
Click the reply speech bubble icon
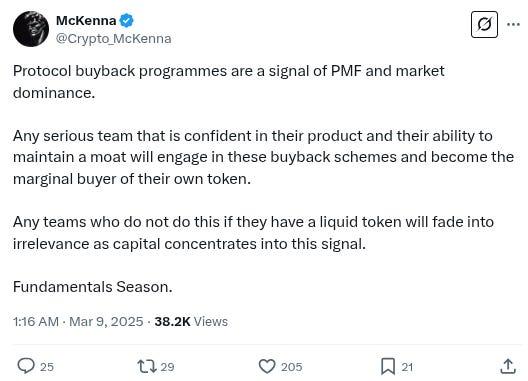point(26,366)
